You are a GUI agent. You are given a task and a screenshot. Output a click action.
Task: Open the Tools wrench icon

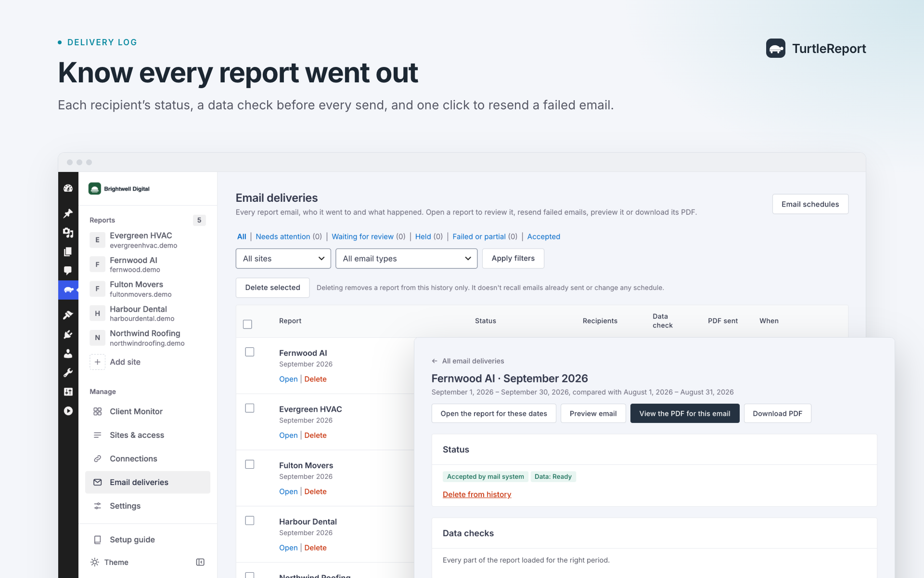pyautogui.click(x=68, y=372)
